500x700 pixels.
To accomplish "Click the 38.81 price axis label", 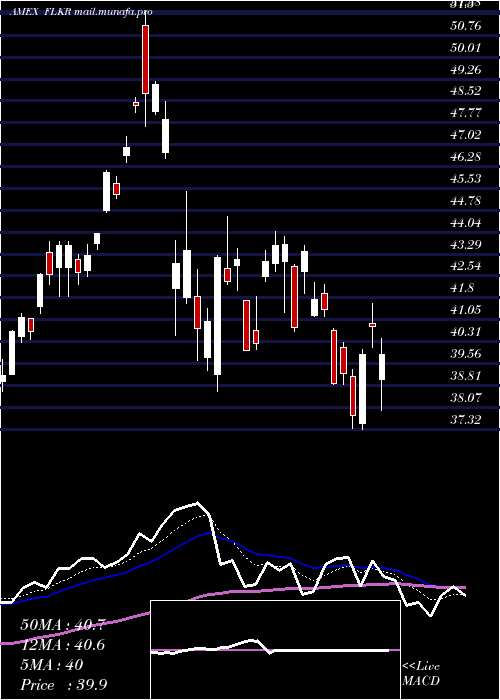I will point(466,375).
